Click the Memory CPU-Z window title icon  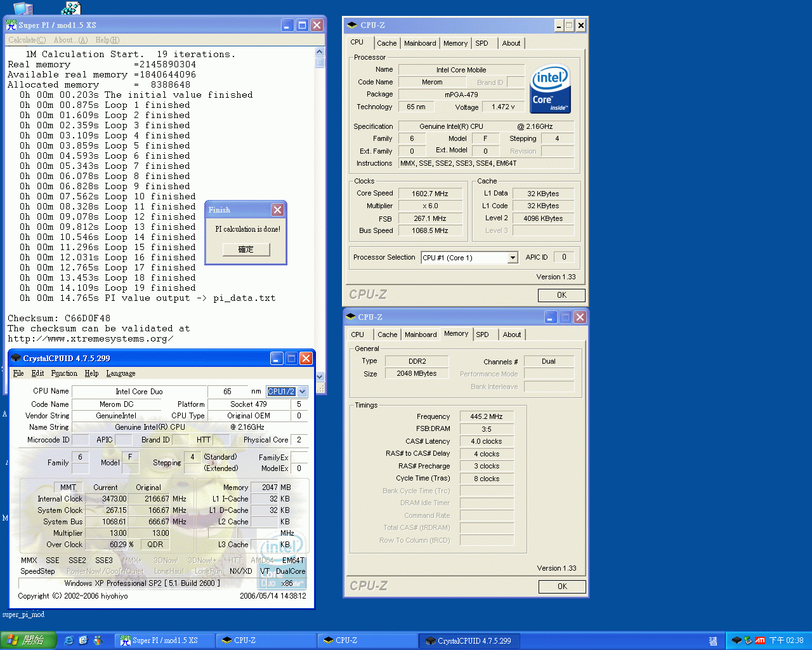[350, 317]
